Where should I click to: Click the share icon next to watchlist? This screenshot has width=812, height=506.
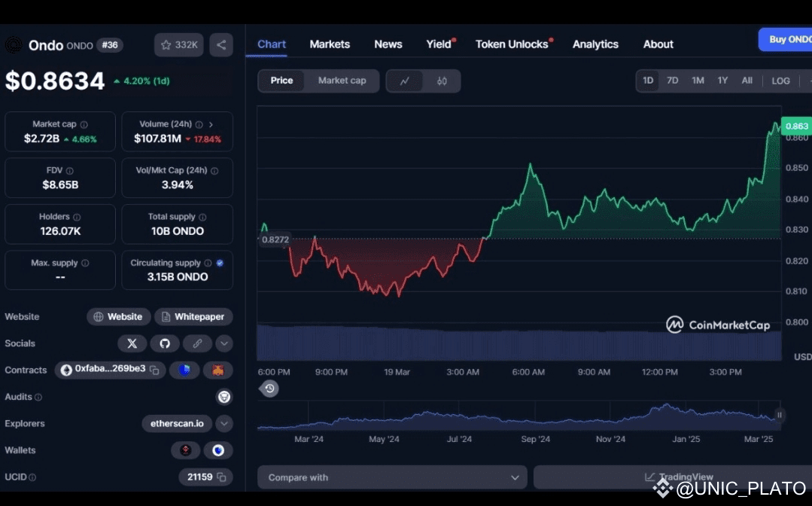coord(221,45)
